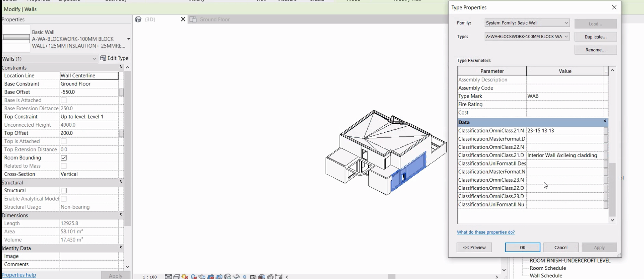644x279 pixels.
Task: Click the Edit Type icon
Action: (x=103, y=58)
